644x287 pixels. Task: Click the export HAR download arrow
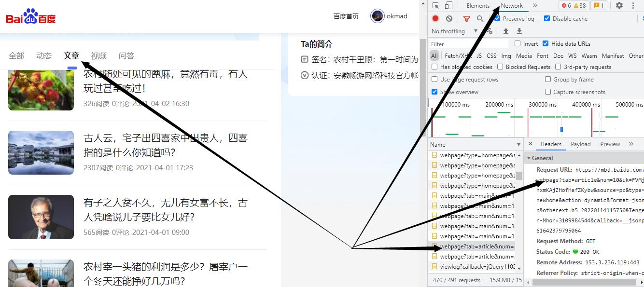[519, 31]
